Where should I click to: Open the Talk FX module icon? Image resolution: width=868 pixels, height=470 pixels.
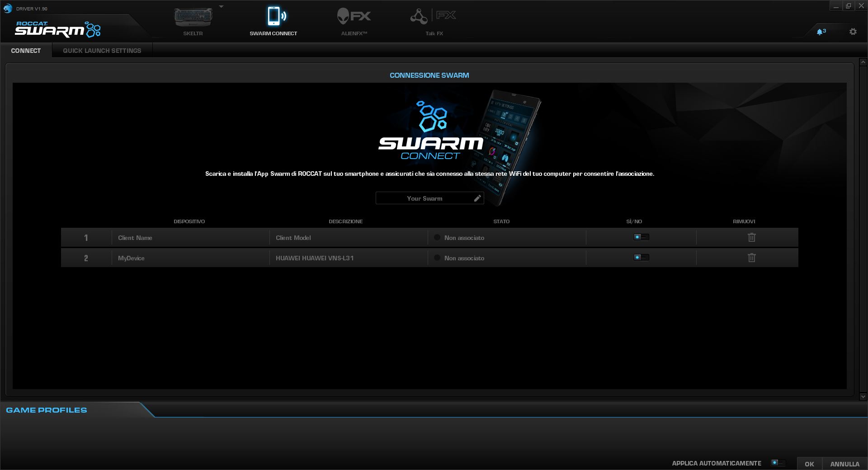point(433,17)
